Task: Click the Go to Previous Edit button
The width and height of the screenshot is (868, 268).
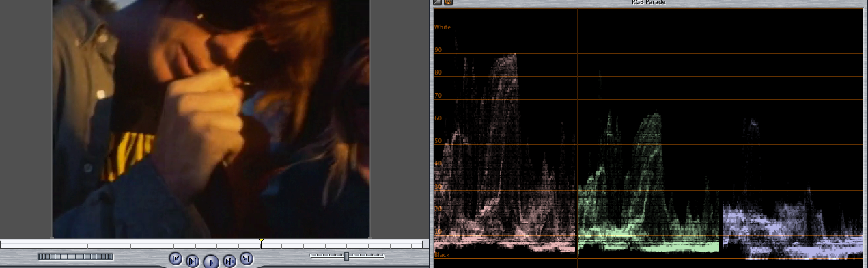Action: coord(176,259)
